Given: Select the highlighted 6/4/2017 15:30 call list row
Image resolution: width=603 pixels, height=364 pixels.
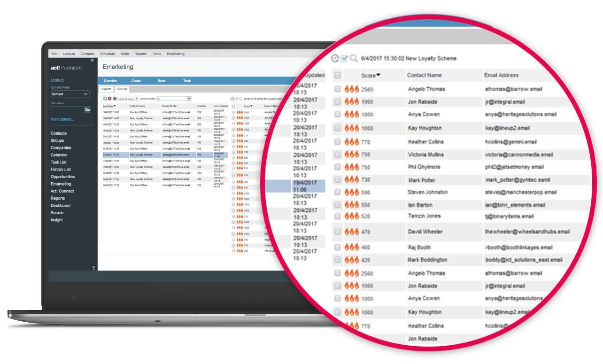Looking at the screenshot, I should [165, 155].
